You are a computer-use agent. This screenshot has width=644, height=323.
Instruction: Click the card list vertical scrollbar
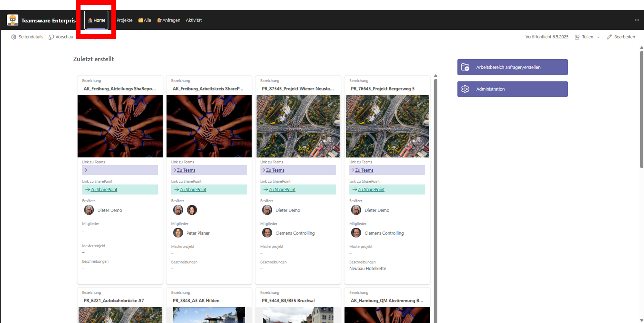[x=436, y=193]
